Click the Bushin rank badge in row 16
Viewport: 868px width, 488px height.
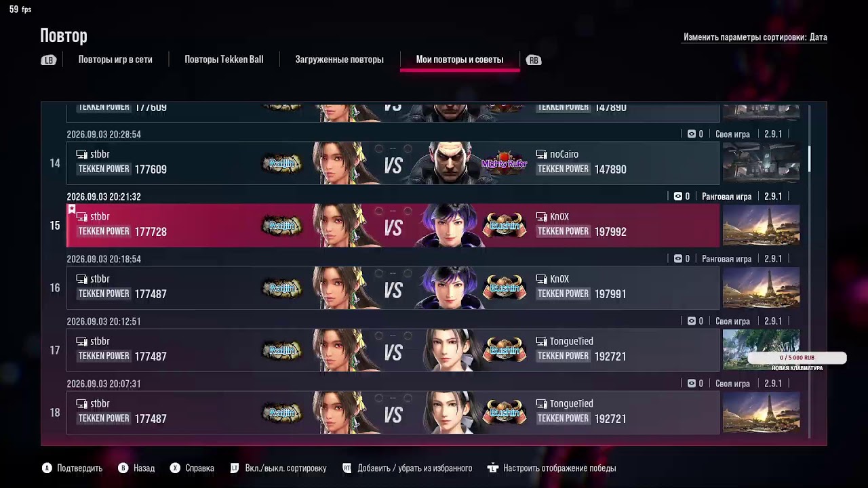(x=504, y=288)
